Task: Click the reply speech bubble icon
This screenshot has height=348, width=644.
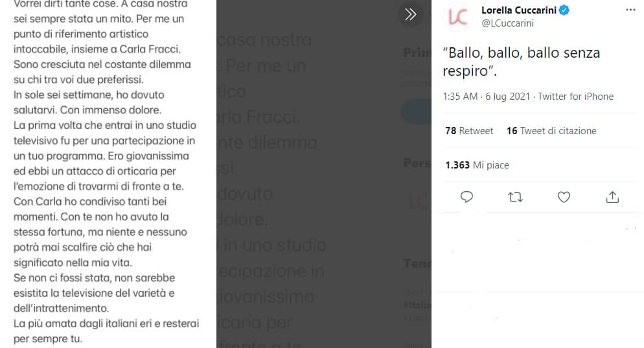Action: pyautogui.click(x=466, y=197)
